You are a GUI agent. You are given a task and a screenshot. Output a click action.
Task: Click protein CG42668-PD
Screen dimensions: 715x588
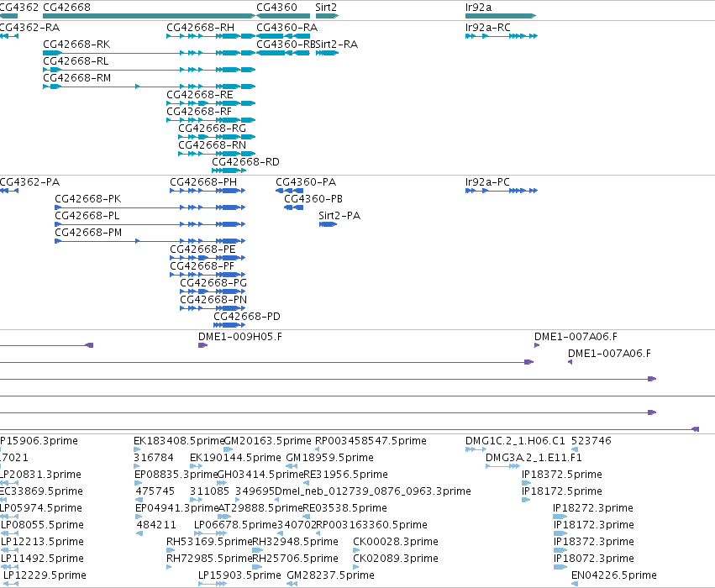[247, 317]
